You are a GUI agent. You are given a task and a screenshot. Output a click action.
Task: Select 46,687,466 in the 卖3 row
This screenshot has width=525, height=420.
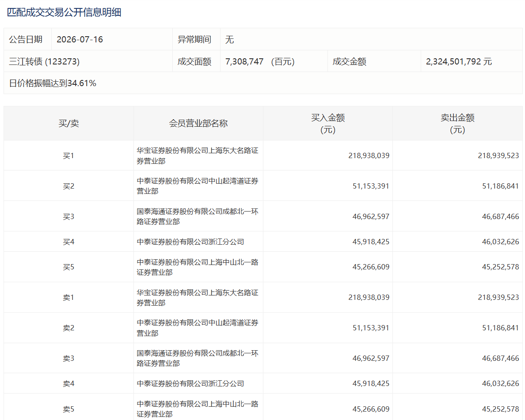point(500,359)
